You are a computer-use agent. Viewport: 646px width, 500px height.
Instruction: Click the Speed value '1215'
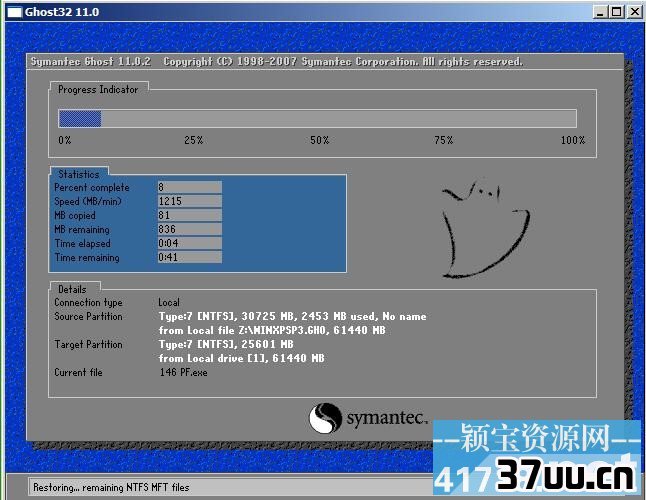pos(190,201)
